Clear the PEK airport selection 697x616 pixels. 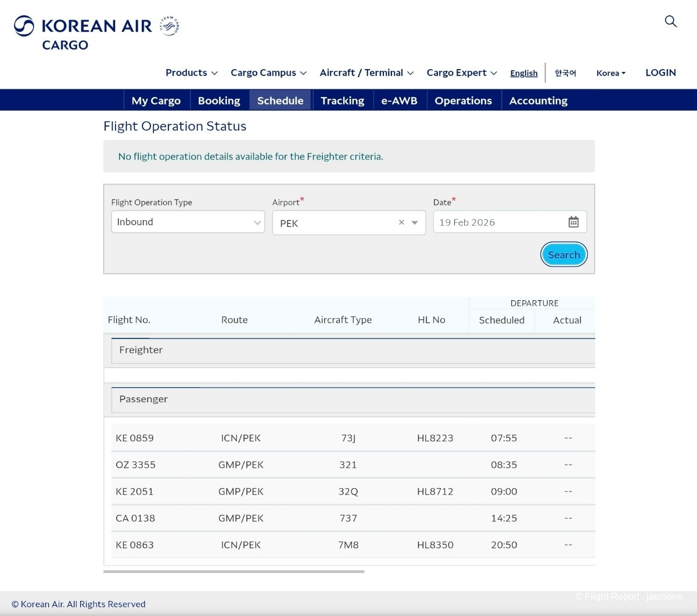point(401,223)
